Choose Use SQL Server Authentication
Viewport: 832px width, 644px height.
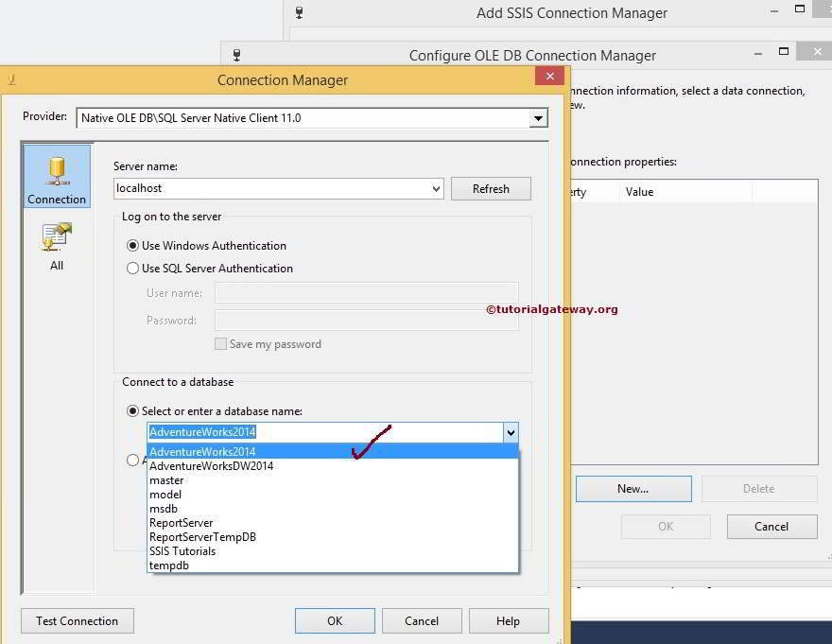(x=132, y=269)
